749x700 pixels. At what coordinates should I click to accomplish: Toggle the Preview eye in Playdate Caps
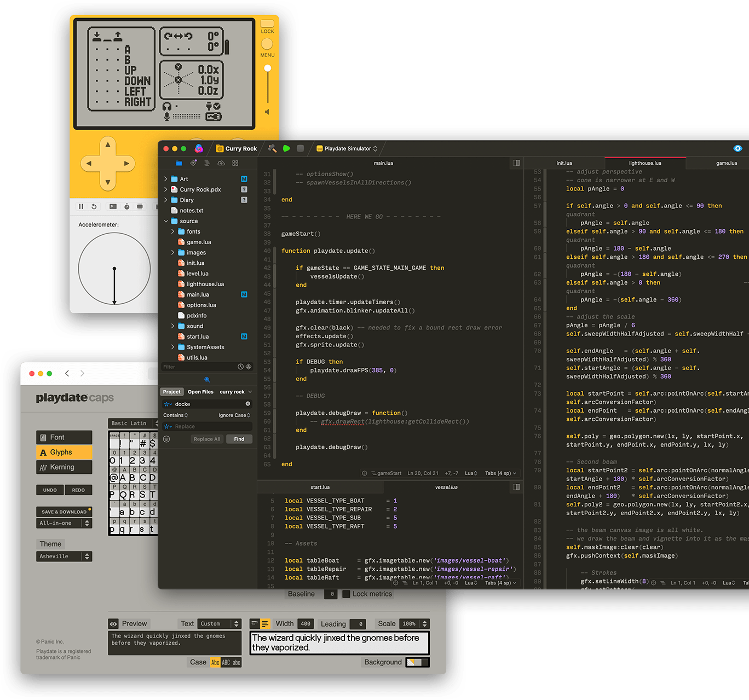113,624
